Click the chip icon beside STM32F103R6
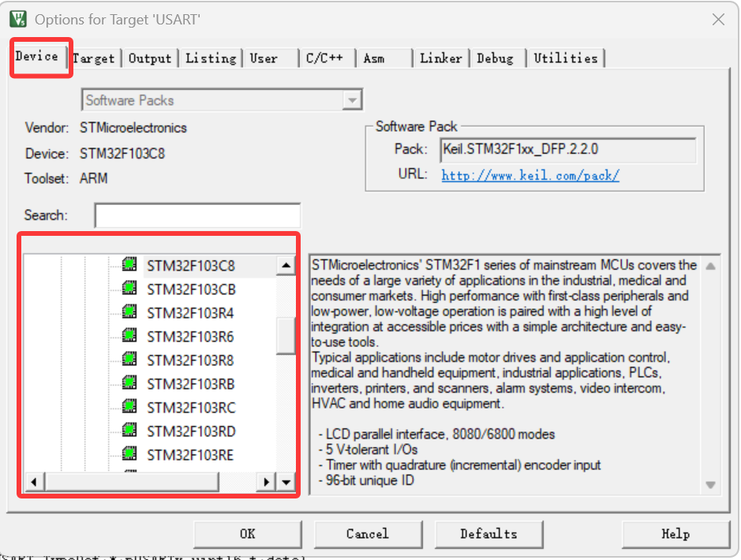This screenshot has width=741, height=560. tap(129, 334)
